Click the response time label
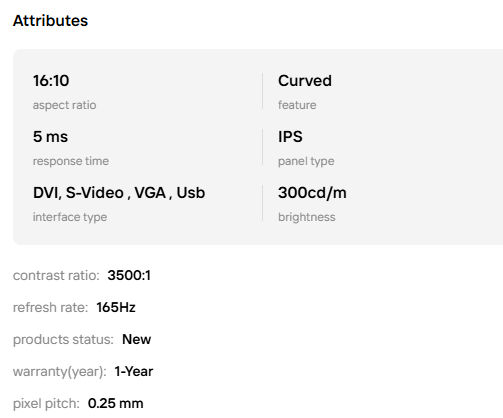This screenshot has height=418, width=503. click(71, 161)
